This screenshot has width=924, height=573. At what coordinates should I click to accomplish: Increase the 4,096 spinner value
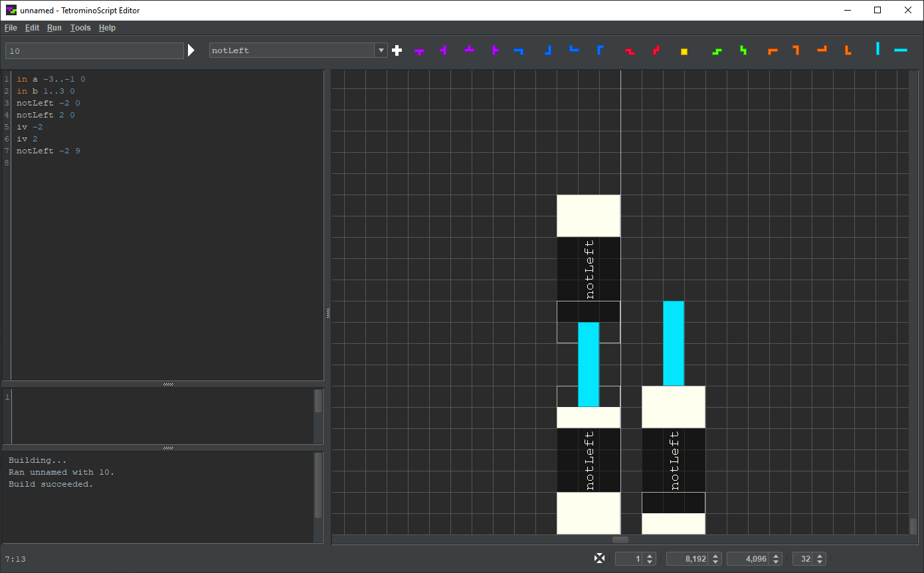point(776,556)
